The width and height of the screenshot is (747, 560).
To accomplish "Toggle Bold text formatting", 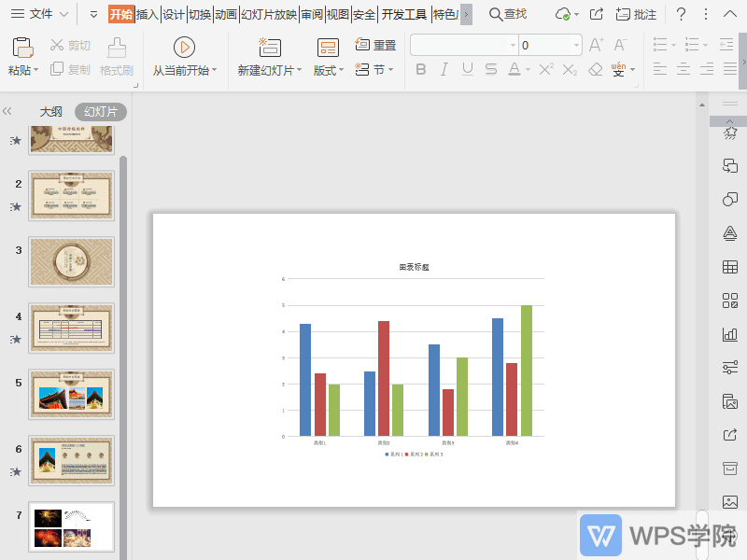I will [421, 69].
